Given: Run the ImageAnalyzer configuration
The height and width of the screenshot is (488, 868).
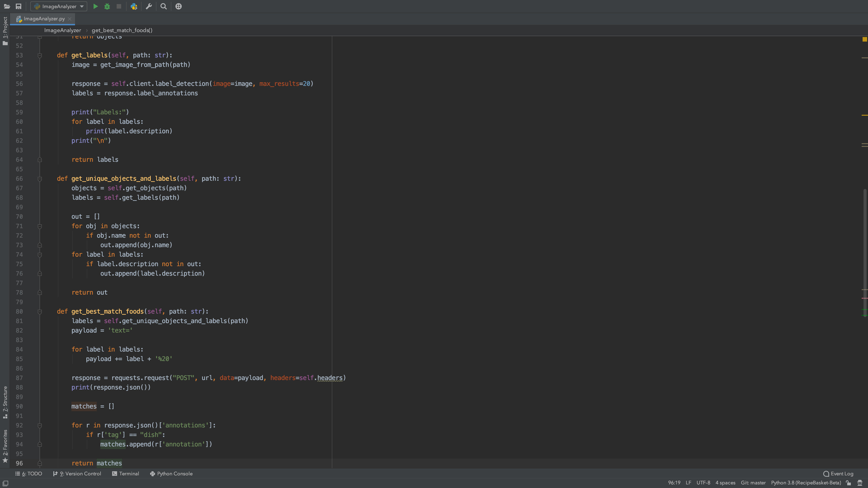Looking at the screenshot, I should click(95, 6).
